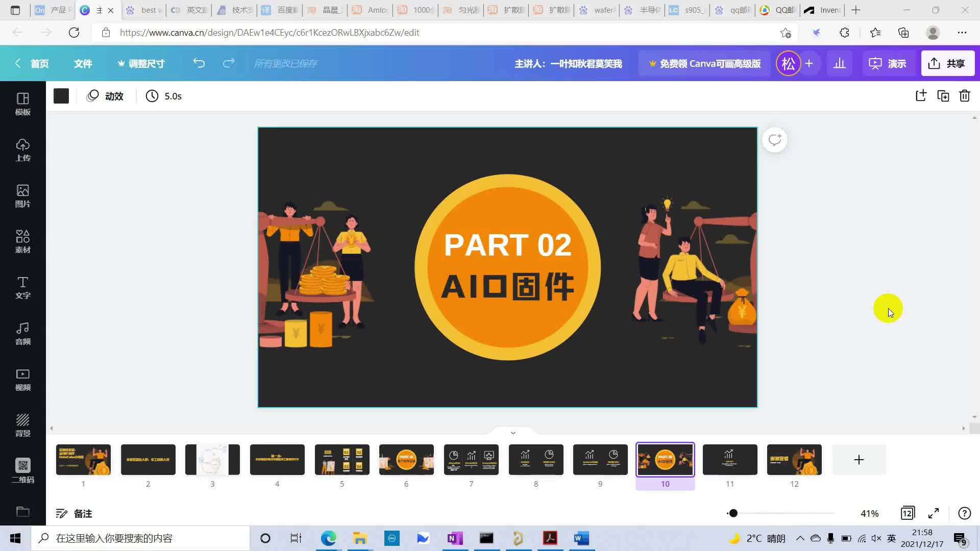Click the 免费领 Canva可画高级版 upgrade button
Image resolution: width=980 pixels, height=551 pixels.
pos(704,63)
